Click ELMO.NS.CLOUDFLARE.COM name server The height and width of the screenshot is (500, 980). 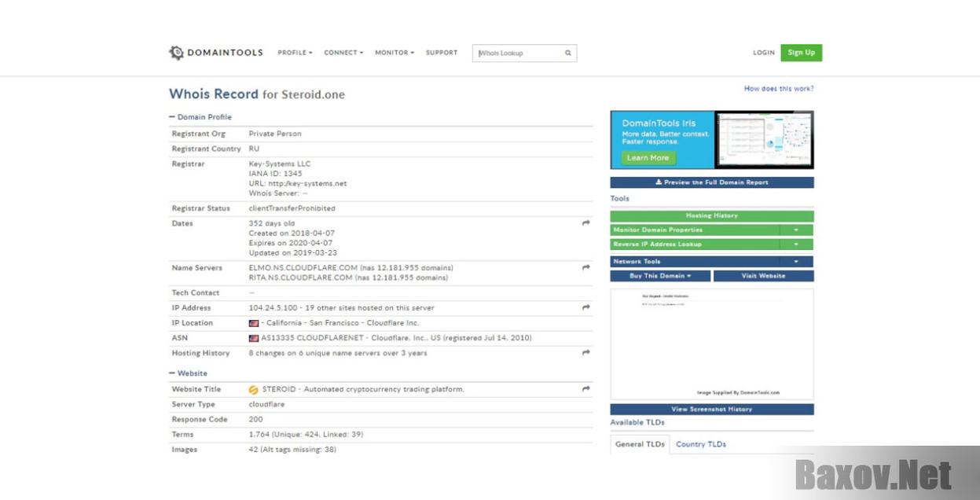[x=301, y=268]
